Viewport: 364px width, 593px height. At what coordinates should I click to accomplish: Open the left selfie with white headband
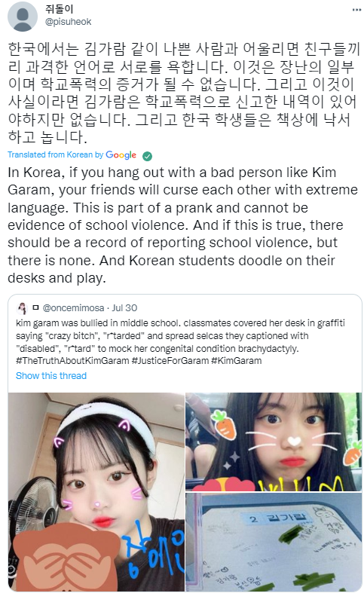tap(96, 491)
